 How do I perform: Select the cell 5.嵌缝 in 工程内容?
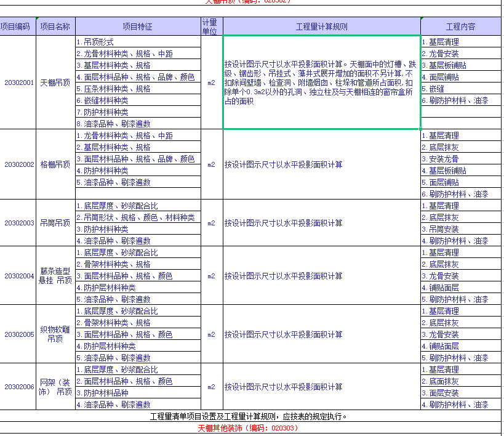[460, 89]
